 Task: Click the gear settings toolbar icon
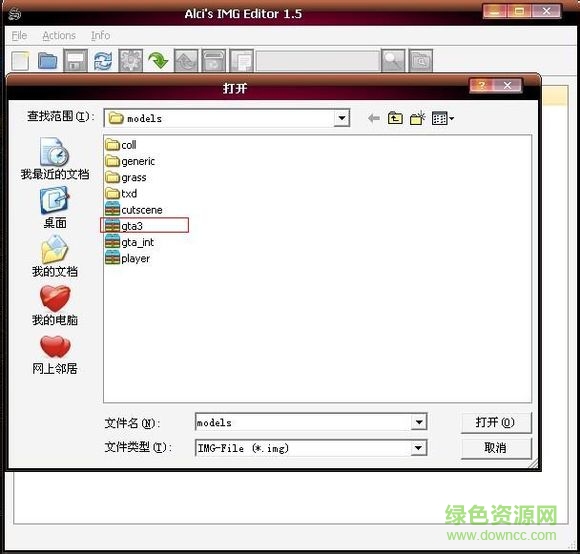coord(131,60)
